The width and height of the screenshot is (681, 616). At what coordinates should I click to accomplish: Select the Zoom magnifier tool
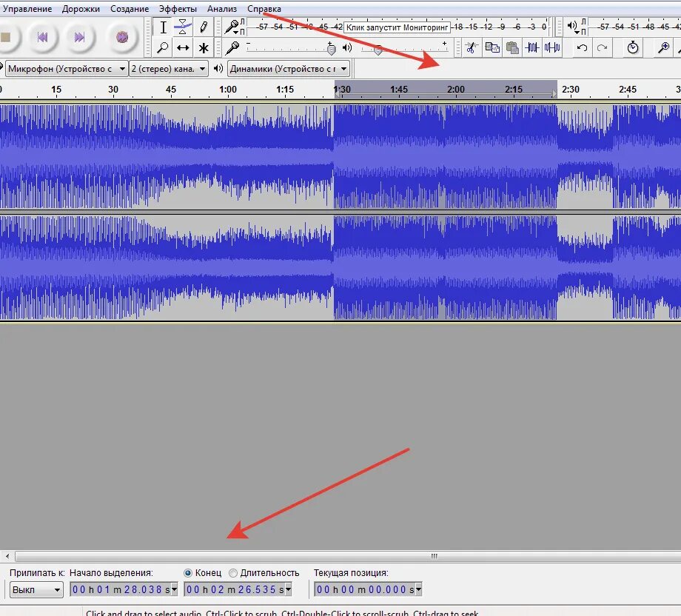click(163, 47)
